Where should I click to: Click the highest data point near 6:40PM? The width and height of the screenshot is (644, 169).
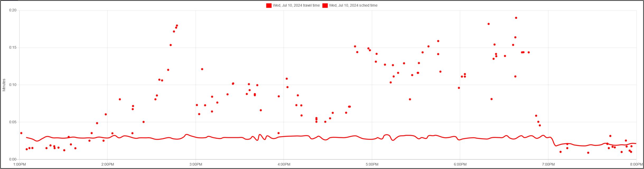tap(516, 18)
